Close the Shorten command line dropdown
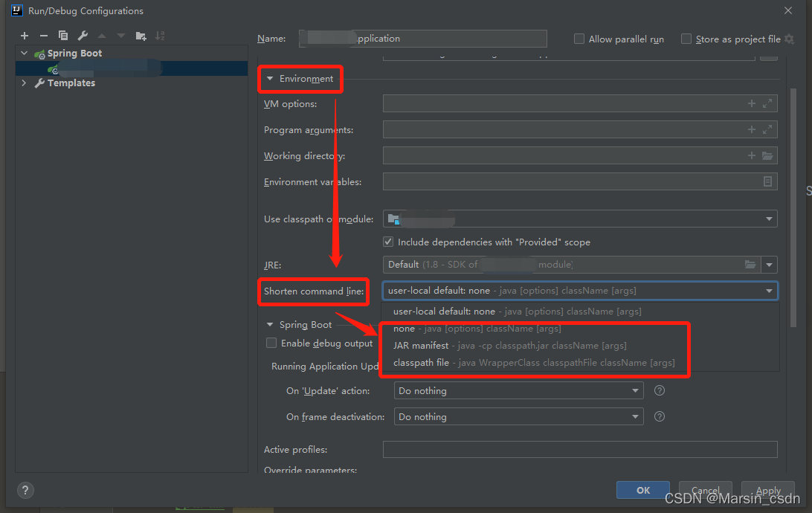This screenshot has width=812, height=513. [770, 291]
